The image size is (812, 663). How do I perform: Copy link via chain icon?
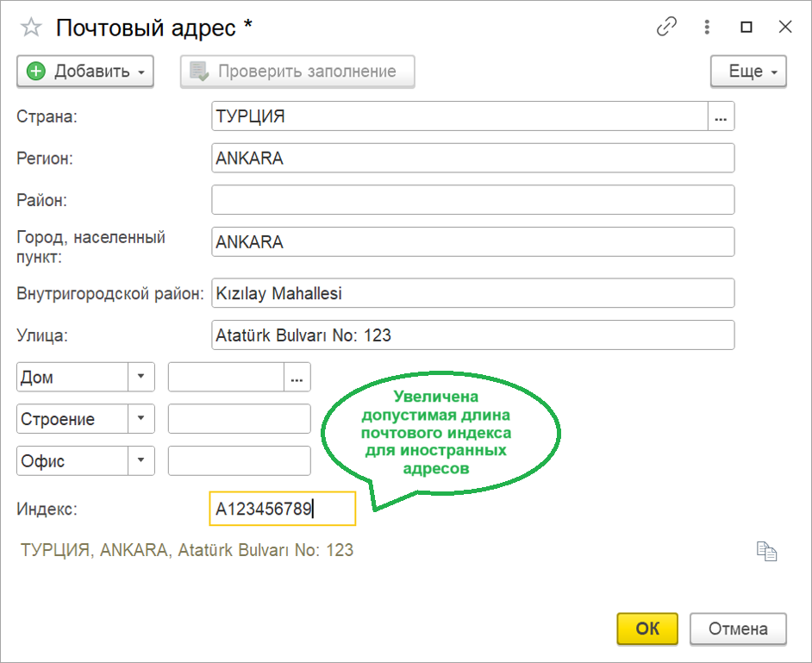coord(666,28)
